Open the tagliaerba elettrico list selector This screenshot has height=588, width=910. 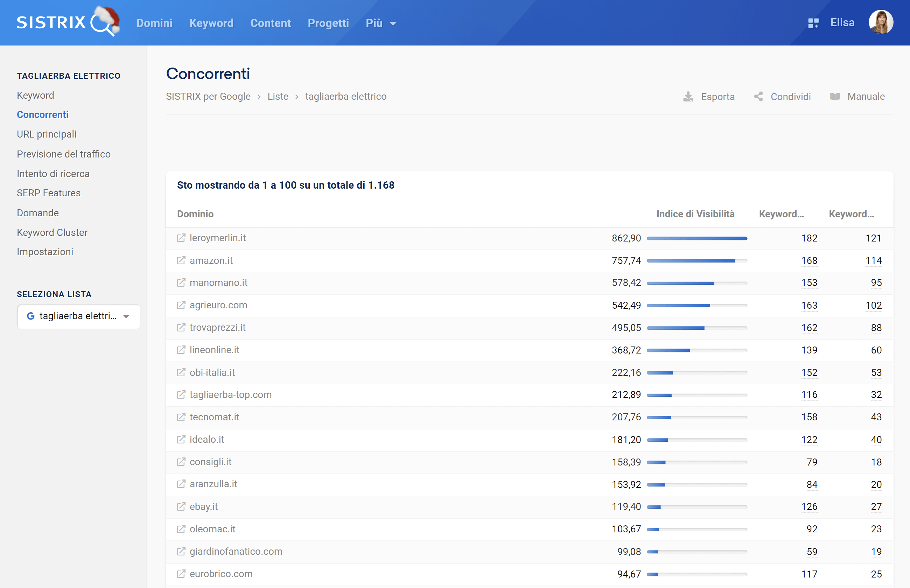pyautogui.click(x=79, y=316)
